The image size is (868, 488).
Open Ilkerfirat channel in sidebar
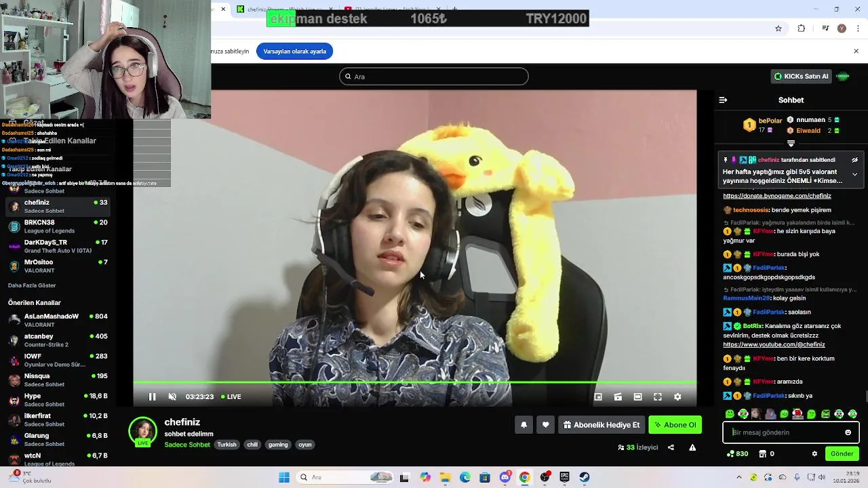pyautogui.click(x=57, y=420)
